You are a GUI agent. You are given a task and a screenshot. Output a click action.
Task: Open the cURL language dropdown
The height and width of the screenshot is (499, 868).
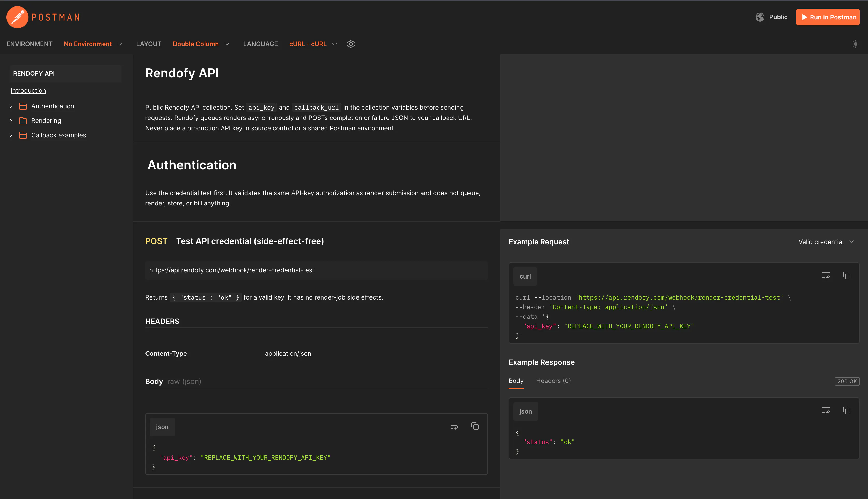point(313,44)
